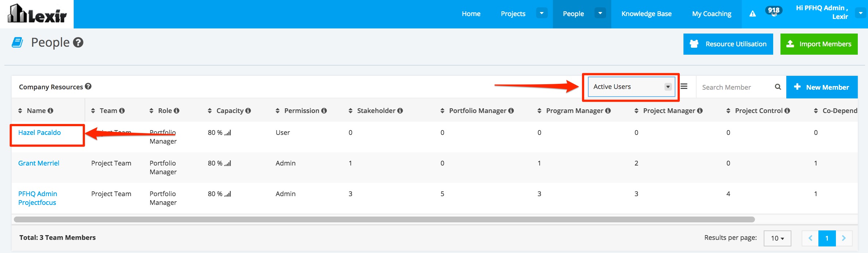Screen dimensions: 868x253
Task: Click the Portfolio Manager info icon
Action: (x=511, y=110)
